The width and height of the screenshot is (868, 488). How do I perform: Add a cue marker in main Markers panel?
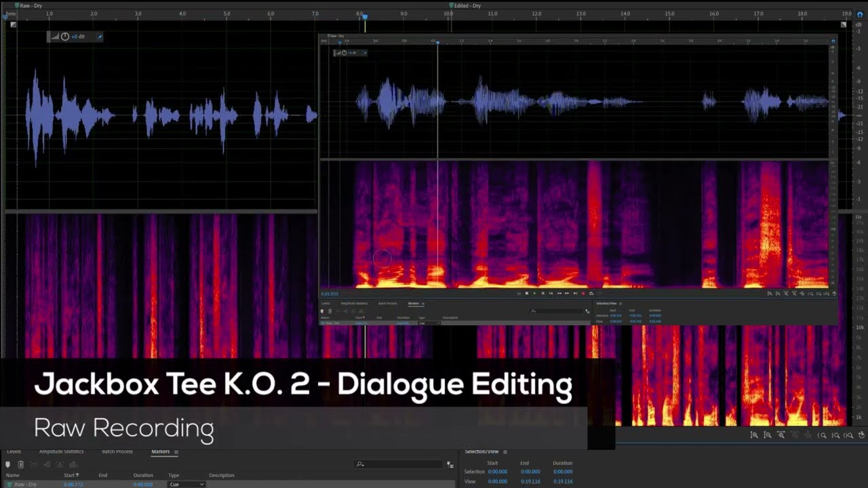pos(8,464)
